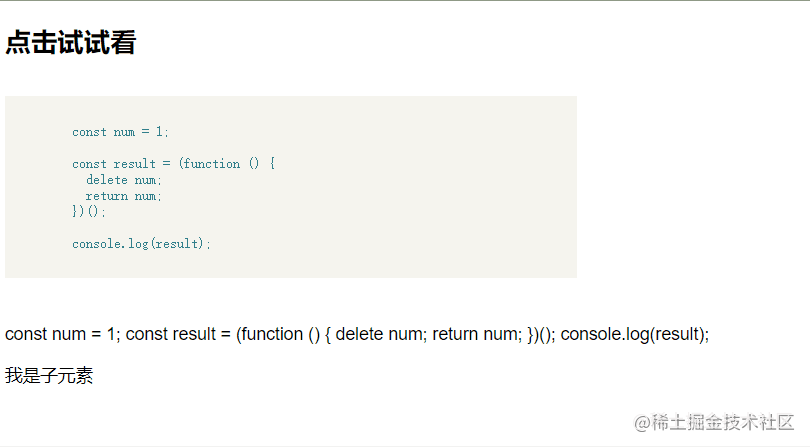Click the 'const num = 1;' code line

tap(120, 132)
